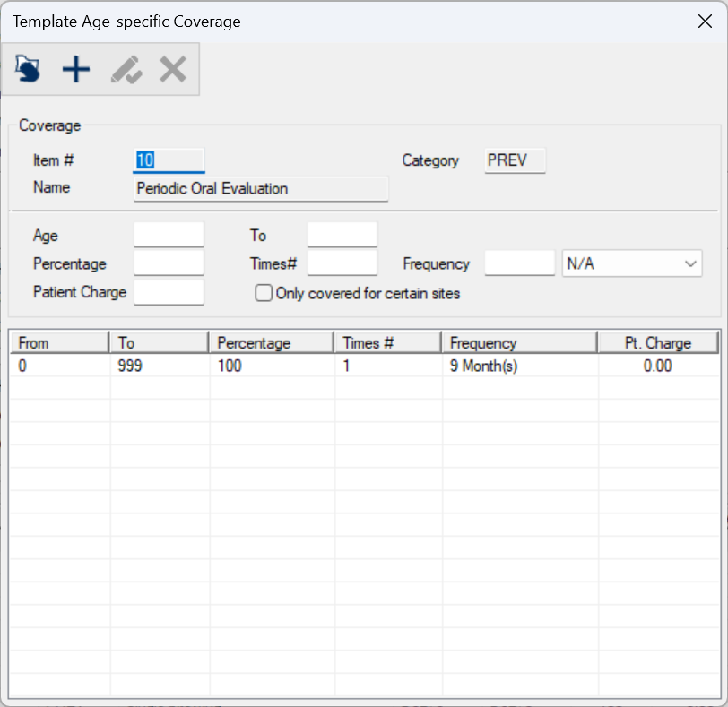Click the Age input field
728x707 pixels.
169,236
